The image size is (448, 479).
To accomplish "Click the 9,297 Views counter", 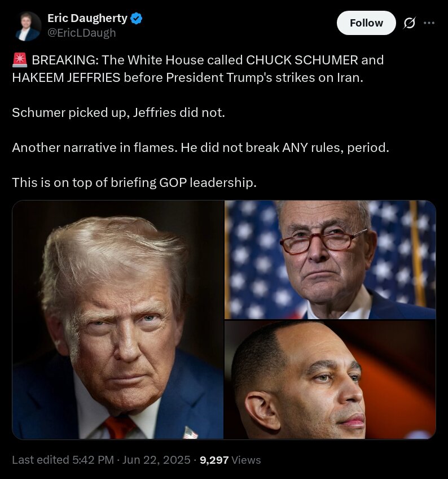I will [230, 460].
